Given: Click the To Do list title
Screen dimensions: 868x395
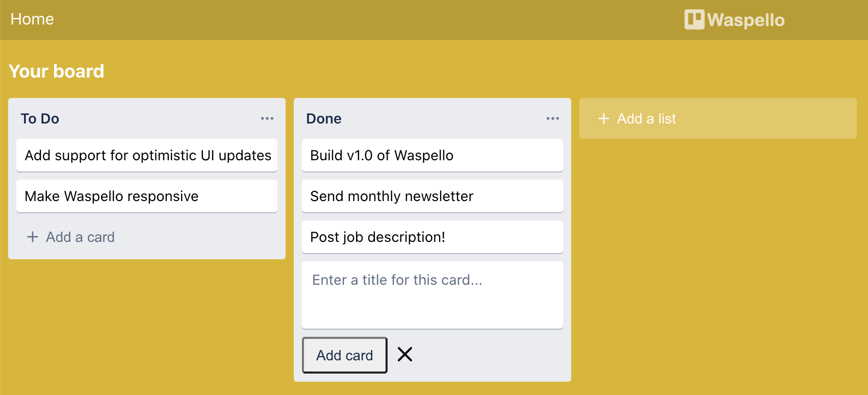Looking at the screenshot, I should pyautogui.click(x=40, y=118).
